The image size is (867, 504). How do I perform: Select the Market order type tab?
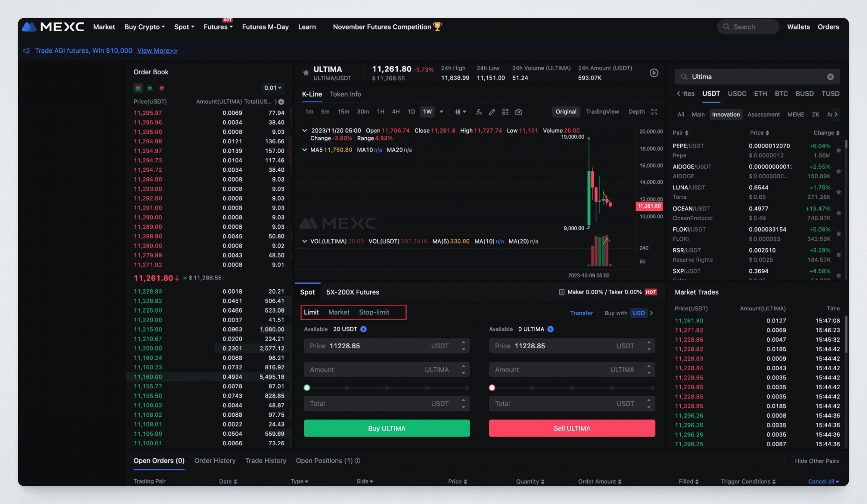click(x=338, y=312)
